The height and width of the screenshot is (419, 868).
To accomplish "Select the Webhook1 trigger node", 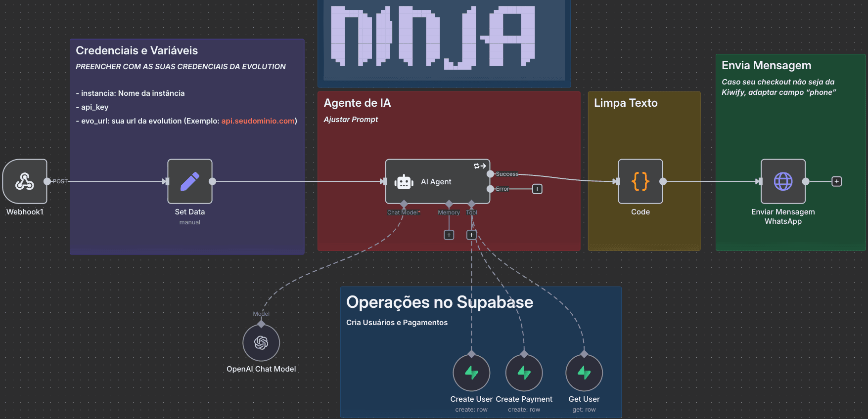I will click(x=25, y=181).
